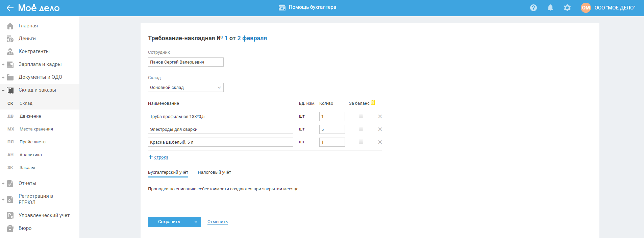Click the Помощь бухгалтера icon
Image resolution: width=644 pixels, height=238 pixels.
(282, 7)
